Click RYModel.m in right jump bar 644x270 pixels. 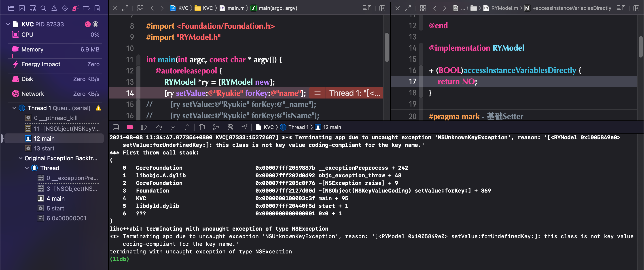(500, 8)
